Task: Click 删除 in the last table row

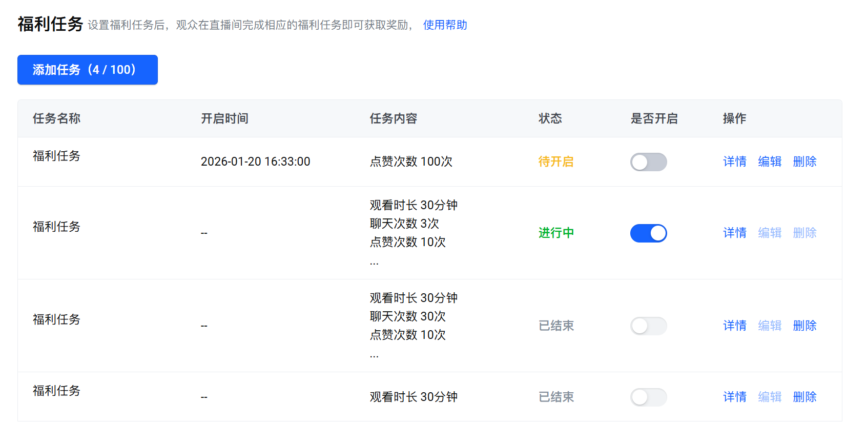Action: tap(804, 397)
